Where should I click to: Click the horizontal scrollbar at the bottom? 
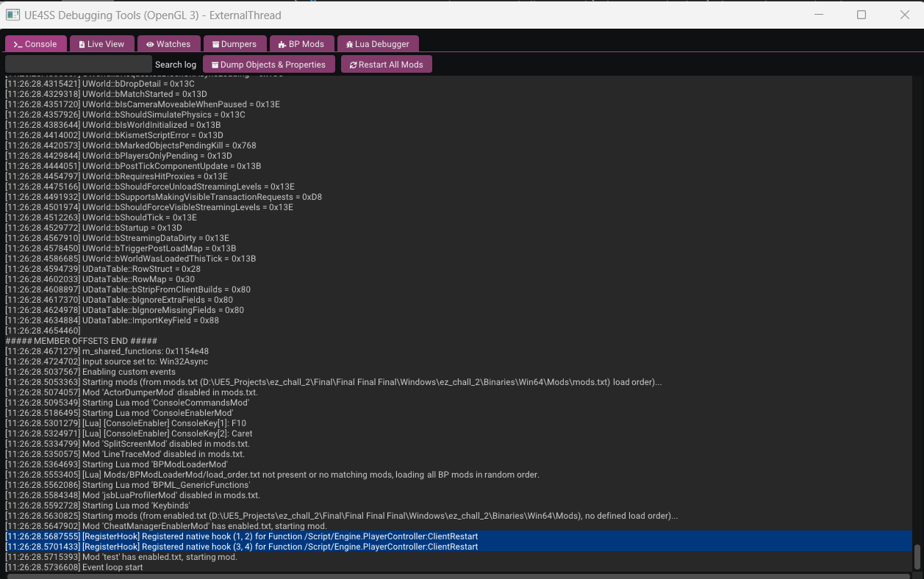pos(456,576)
